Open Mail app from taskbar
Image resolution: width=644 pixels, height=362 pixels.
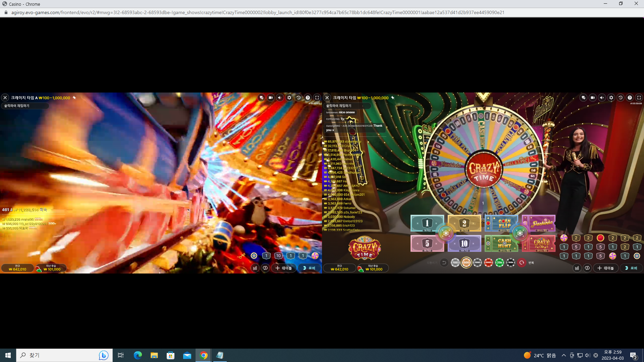(x=187, y=355)
